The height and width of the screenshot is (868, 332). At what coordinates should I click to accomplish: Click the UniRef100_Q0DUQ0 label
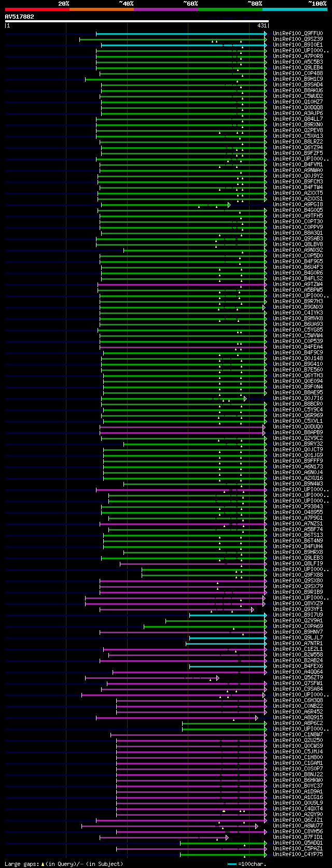[x=298, y=427]
